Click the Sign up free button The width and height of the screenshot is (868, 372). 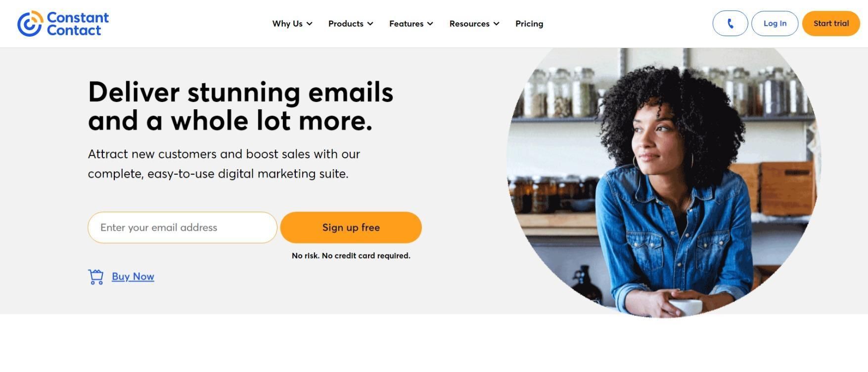pos(351,228)
